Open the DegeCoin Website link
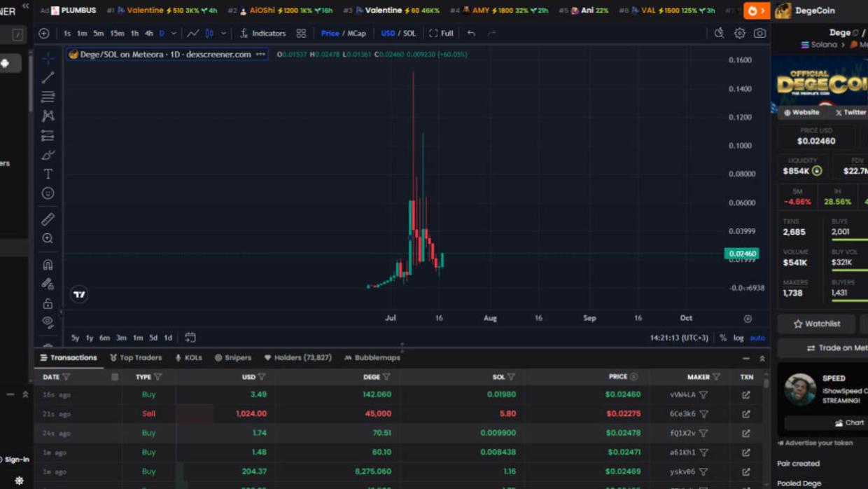 801,112
